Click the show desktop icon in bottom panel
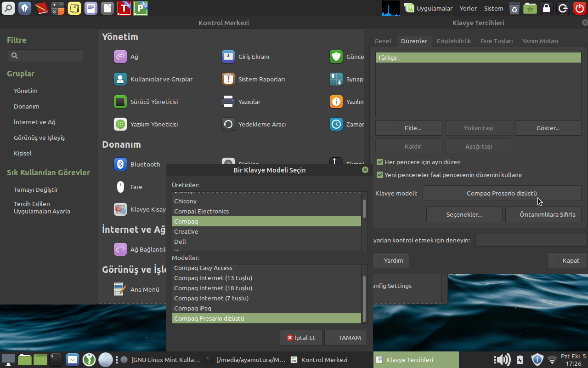588x368 pixels. pyautogui.click(x=8, y=360)
